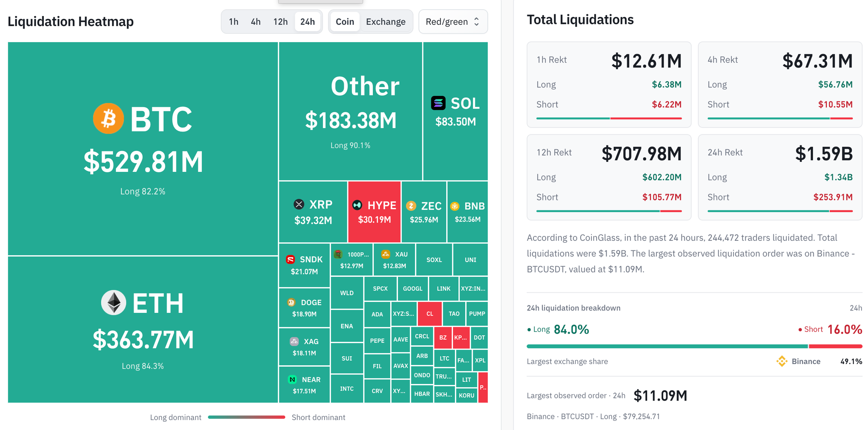The width and height of the screenshot is (868, 430).
Task: Click the ZEC coin icon
Action: click(x=411, y=206)
